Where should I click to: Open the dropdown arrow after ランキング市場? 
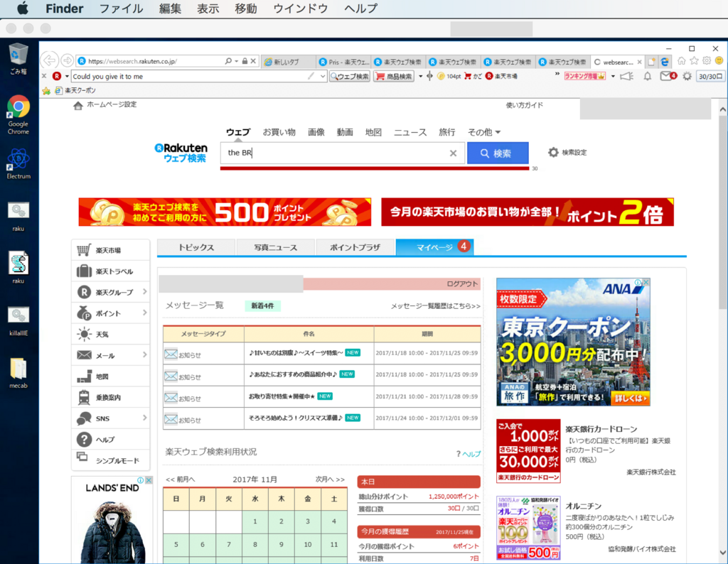point(613,76)
